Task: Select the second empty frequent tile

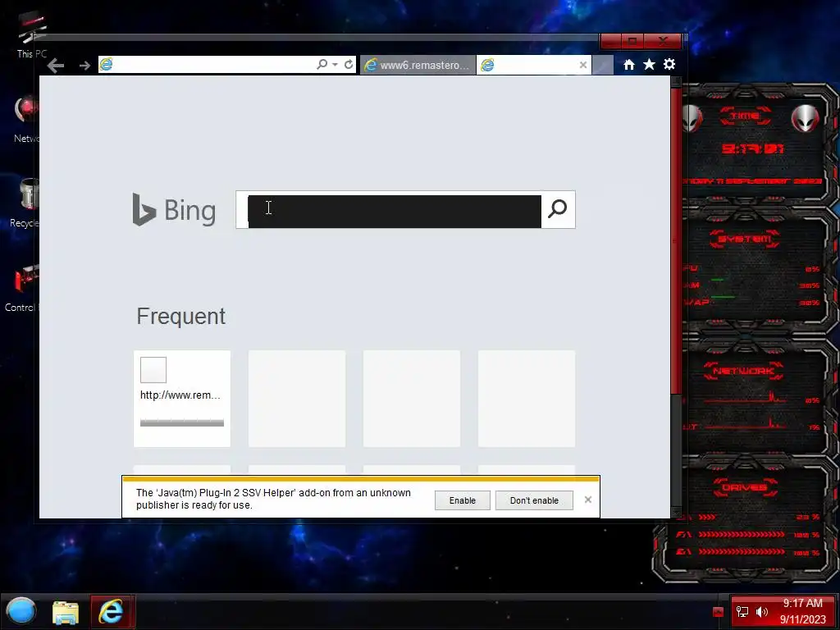Action: click(x=297, y=399)
